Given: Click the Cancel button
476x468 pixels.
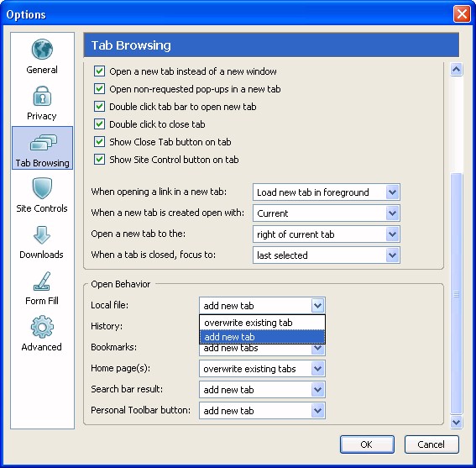Looking at the screenshot, I should pos(432,444).
